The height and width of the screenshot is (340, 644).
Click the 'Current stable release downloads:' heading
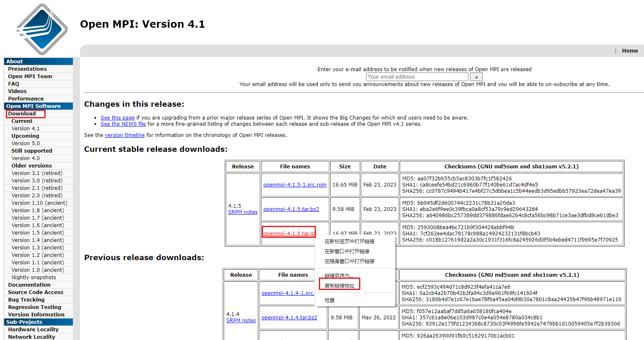coord(156,149)
